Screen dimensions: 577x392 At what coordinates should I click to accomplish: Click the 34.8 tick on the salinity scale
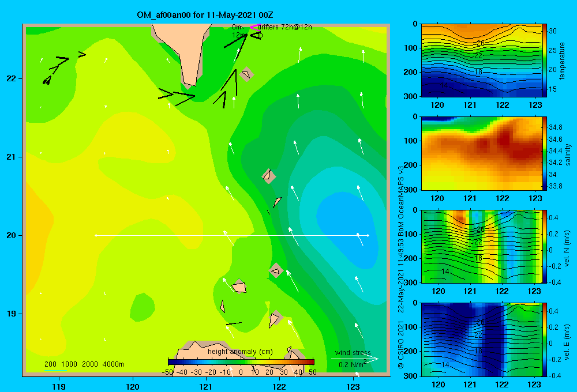tap(555, 127)
